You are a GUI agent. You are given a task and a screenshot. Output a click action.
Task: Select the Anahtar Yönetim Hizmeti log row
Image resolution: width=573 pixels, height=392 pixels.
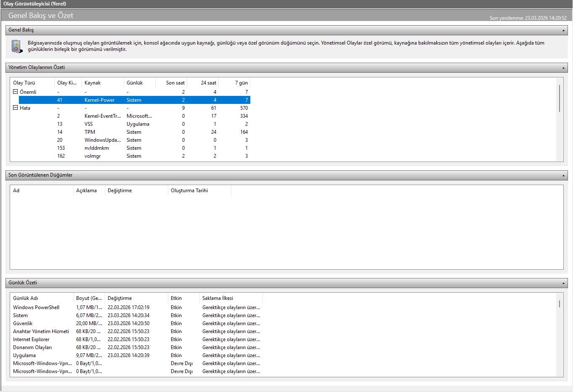click(x=137, y=331)
